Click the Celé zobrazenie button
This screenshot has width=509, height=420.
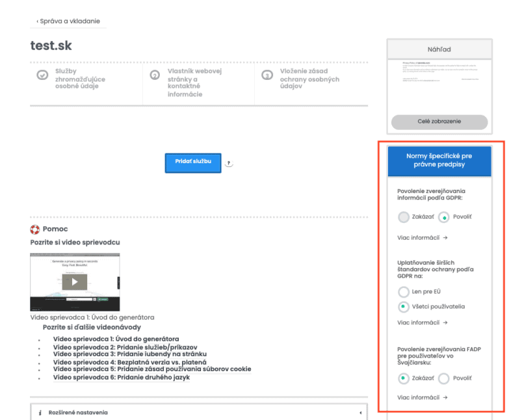tap(439, 122)
